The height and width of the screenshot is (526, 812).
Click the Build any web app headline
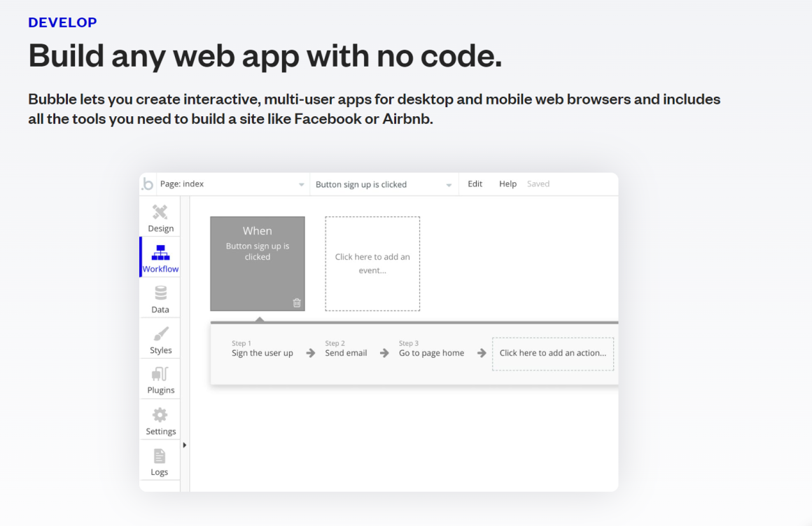coord(265,55)
